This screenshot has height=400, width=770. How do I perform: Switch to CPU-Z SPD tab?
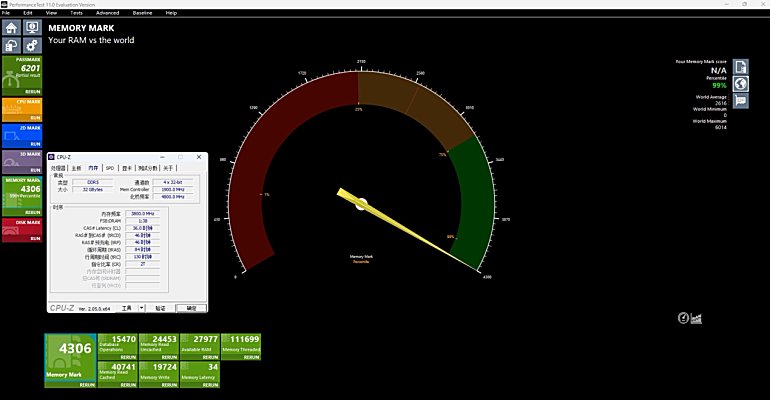110,168
